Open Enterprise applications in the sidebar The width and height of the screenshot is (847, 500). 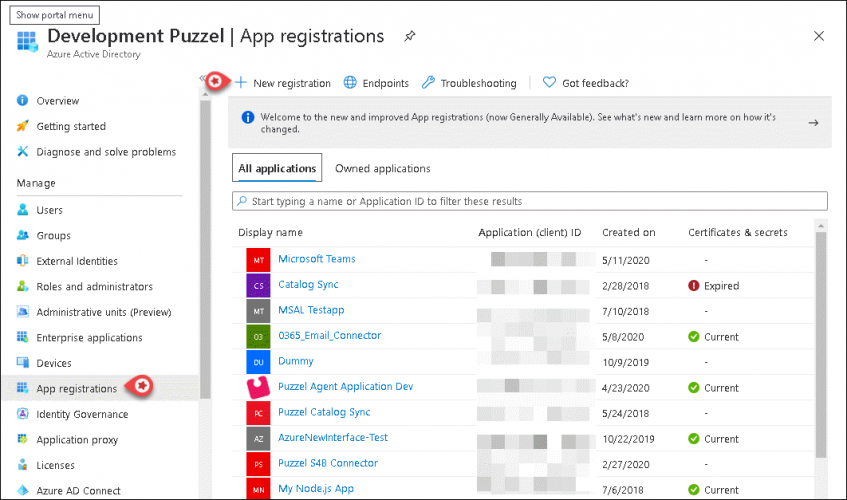pyautogui.click(x=89, y=338)
